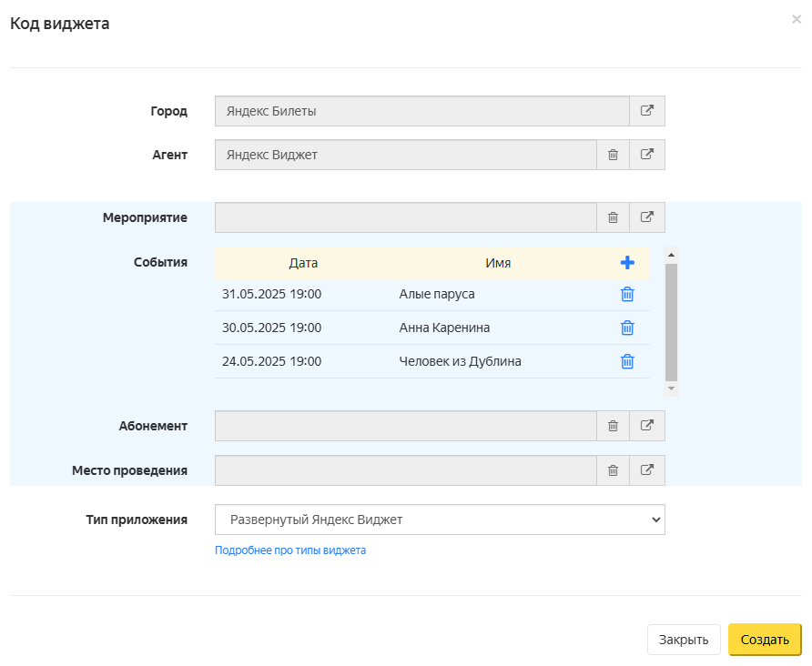
Task: Clear the Абонемент field with trash icon
Action: coord(613,426)
